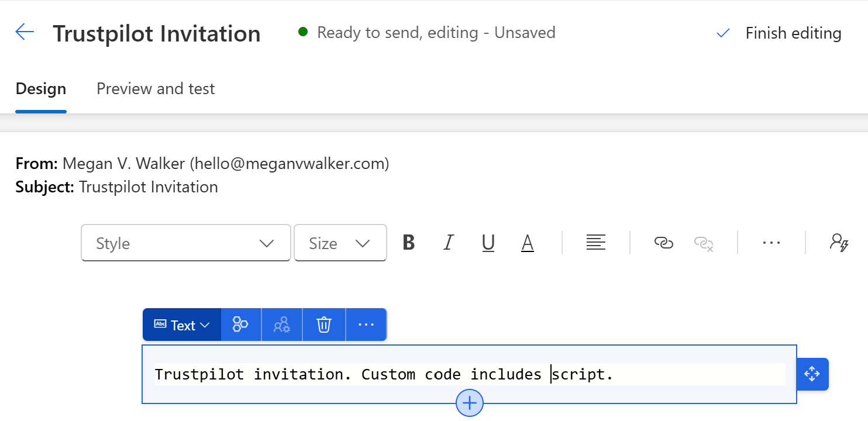Click the remove link icon
The height and width of the screenshot is (421, 868).
click(x=703, y=243)
